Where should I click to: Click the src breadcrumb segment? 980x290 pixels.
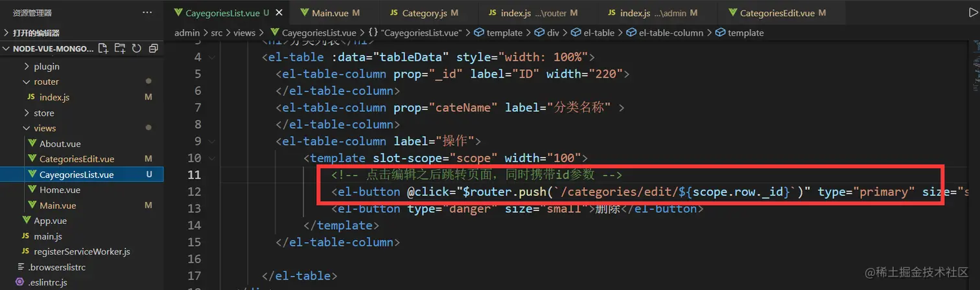pyautogui.click(x=217, y=32)
